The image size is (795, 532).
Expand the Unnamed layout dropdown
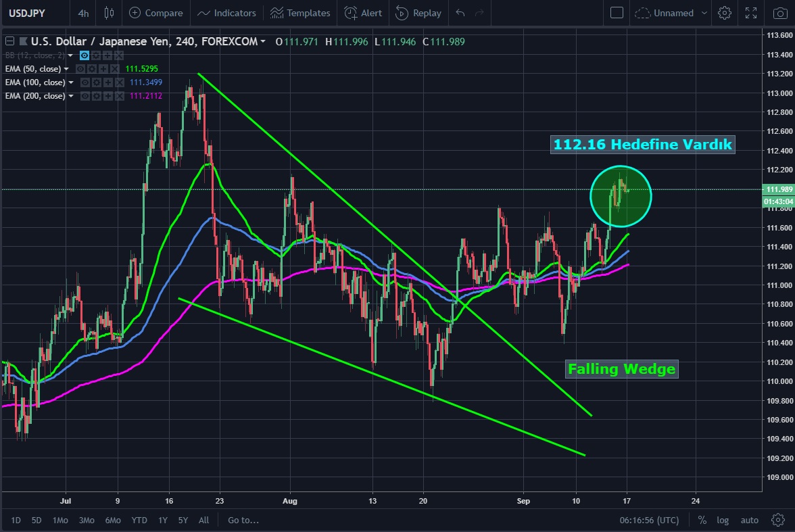pyautogui.click(x=704, y=13)
